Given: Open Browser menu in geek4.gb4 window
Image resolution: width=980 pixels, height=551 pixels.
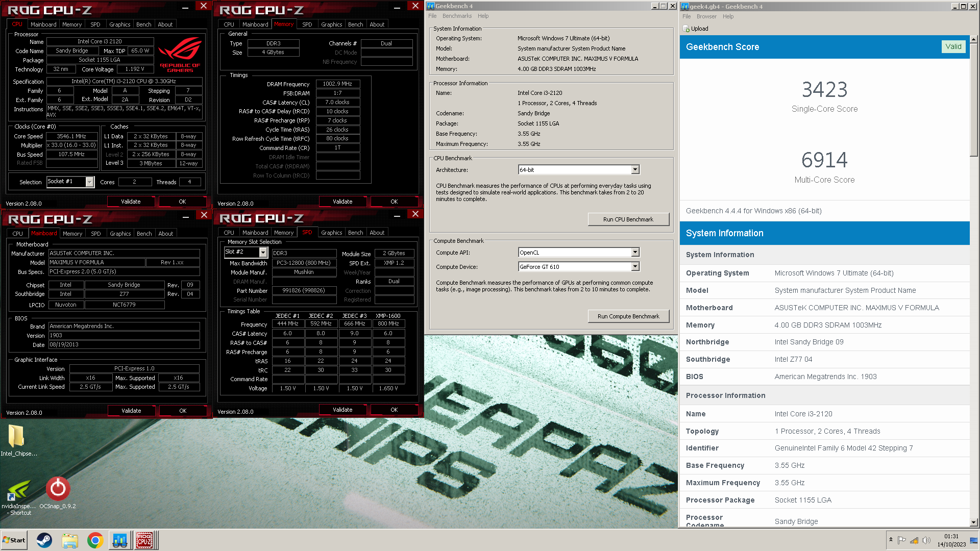Looking at the screenshot, I should [706, 16].
